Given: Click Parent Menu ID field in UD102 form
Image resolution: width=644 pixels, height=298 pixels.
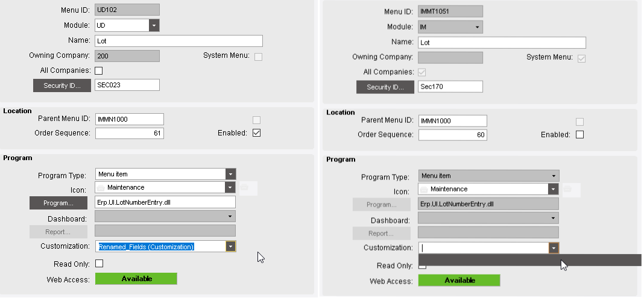Looking at the screenshot, I should click(x=130, y=119).
